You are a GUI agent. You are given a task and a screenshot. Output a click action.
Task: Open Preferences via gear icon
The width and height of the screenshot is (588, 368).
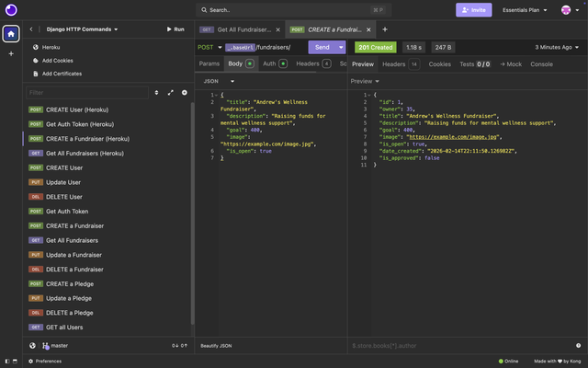click(x=30, y=362)
